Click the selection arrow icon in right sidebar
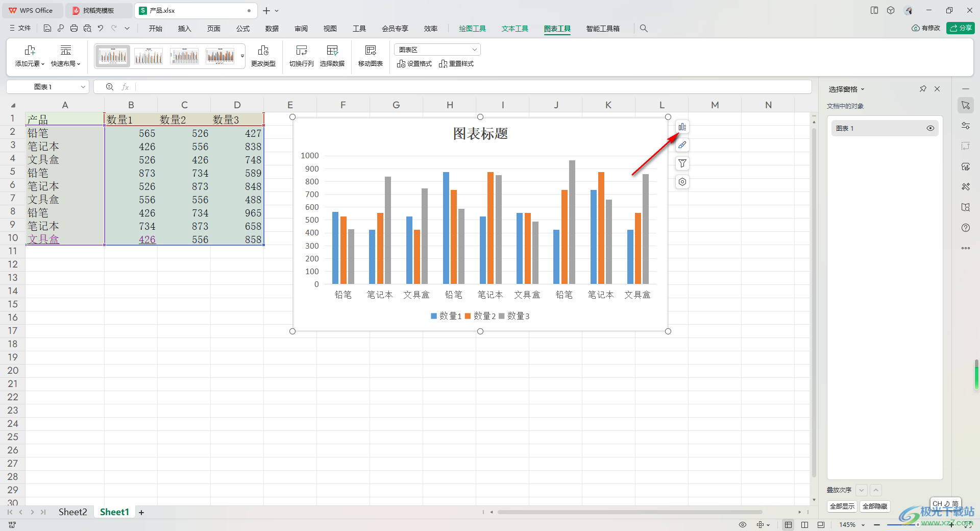Screen dimensions: 980x531 point(966,105)
